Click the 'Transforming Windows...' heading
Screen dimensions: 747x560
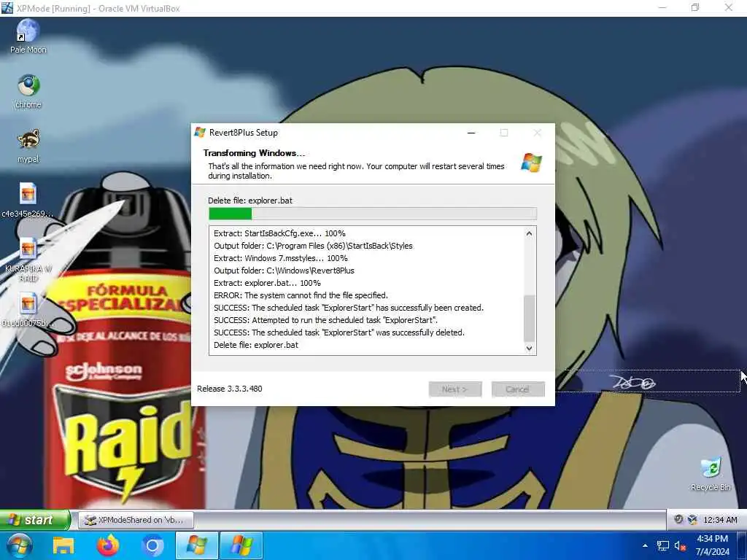point(254,153)
